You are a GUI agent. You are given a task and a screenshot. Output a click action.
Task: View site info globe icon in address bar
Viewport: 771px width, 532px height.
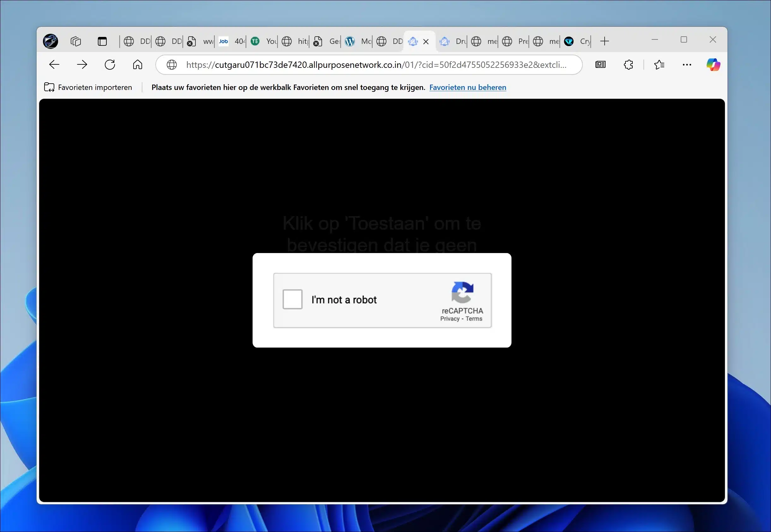(172, 65)
